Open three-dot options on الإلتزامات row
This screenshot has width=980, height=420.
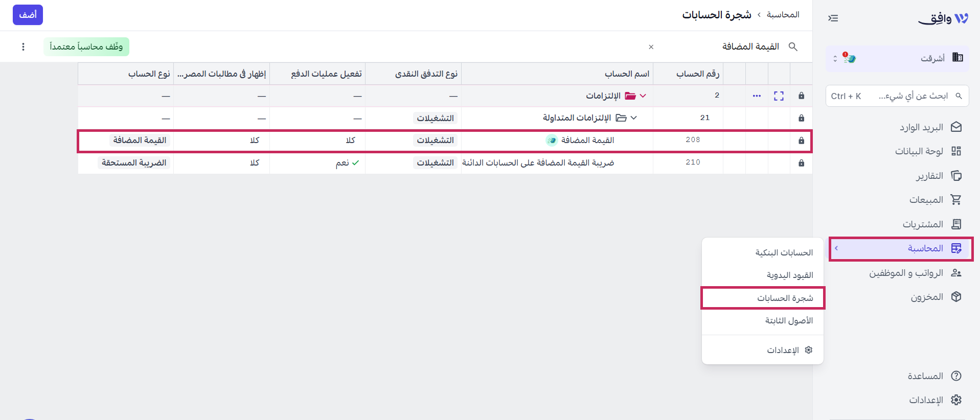click(757, 96)
